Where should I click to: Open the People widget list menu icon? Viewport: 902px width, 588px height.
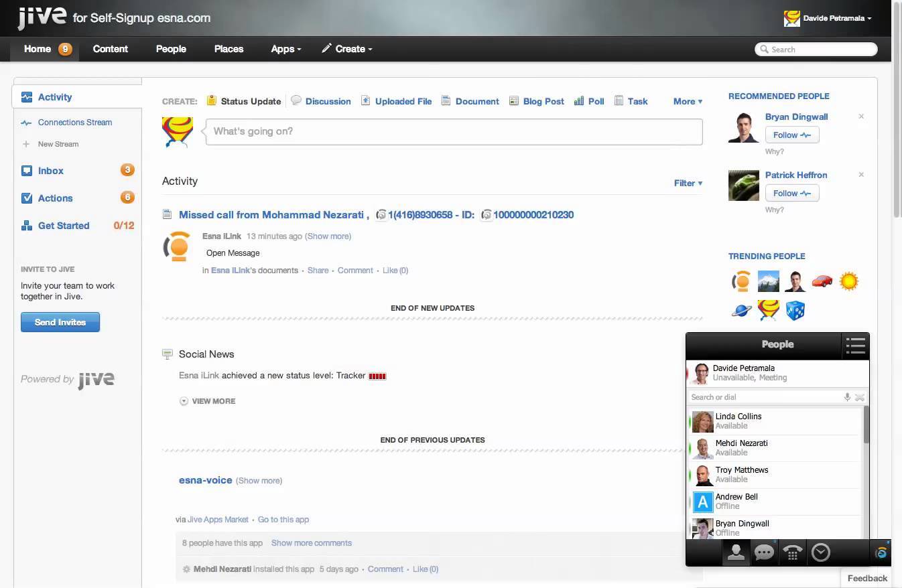point(856,346)
